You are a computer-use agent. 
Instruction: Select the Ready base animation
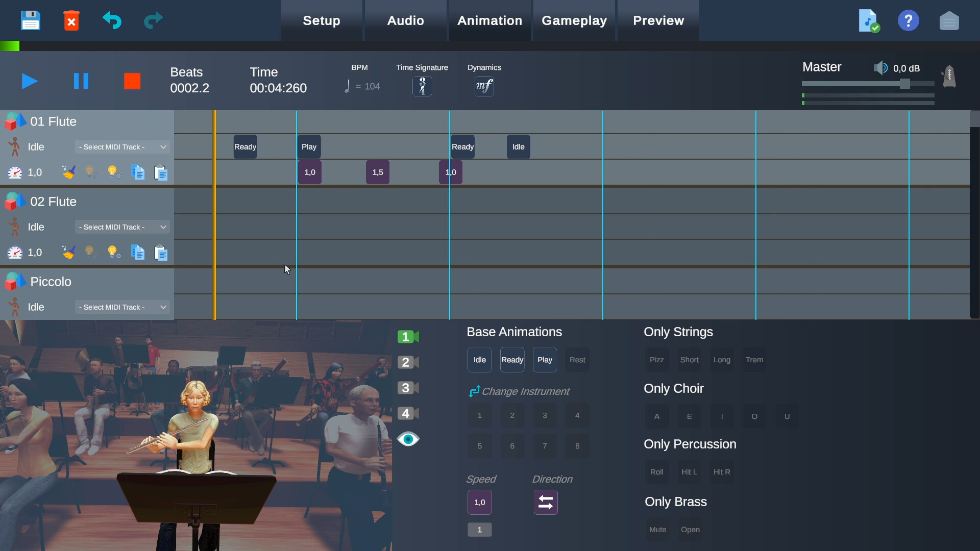point(512,359)
